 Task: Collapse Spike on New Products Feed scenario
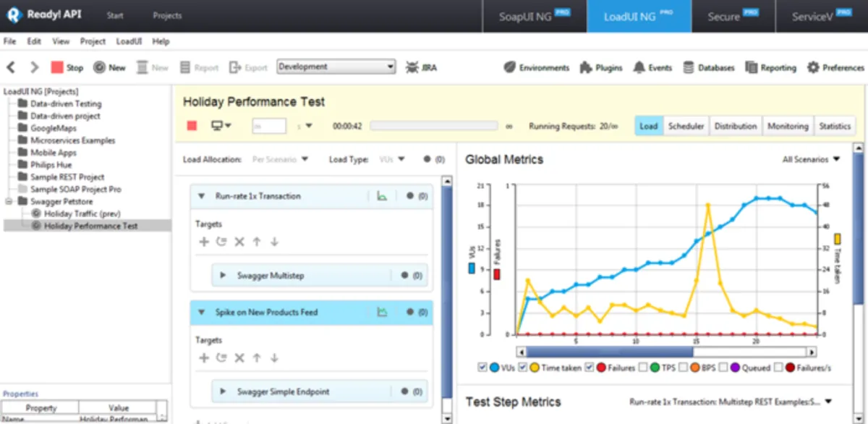click(201, 312)
